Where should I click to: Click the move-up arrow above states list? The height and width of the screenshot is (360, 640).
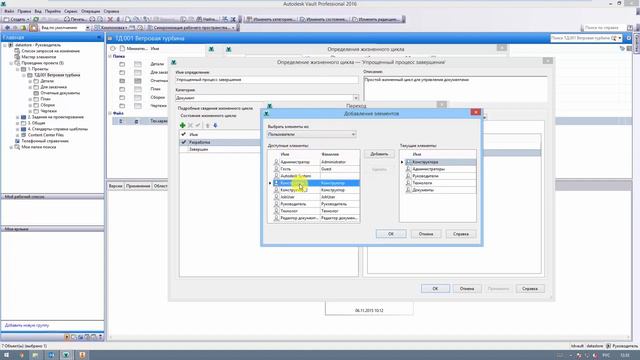[x=207, y=125]
